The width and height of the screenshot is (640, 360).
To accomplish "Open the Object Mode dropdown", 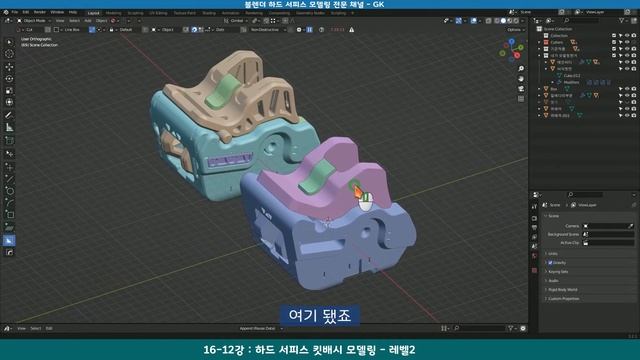I will (34, 20).
